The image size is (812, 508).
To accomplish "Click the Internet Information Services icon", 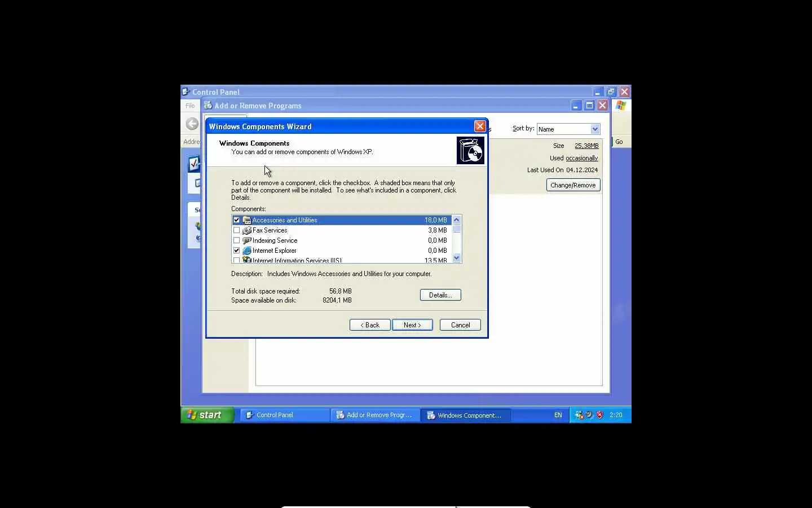I will (247, 260).
